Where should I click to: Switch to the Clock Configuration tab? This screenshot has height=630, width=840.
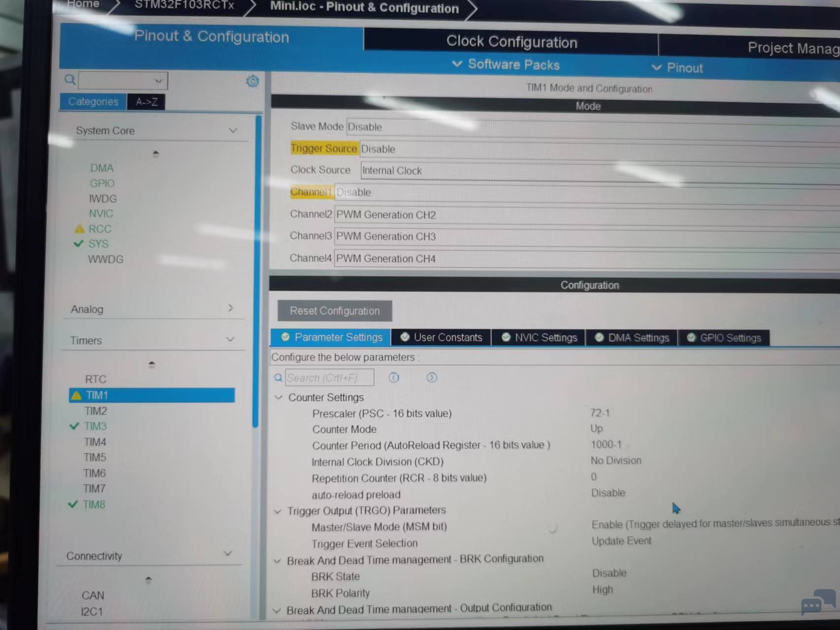(511, 42)
